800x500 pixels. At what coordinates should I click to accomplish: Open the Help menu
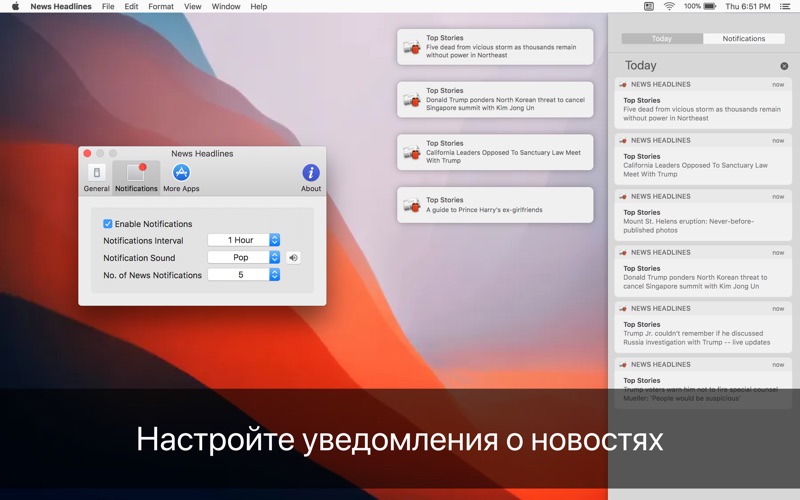tap(259, 7)
